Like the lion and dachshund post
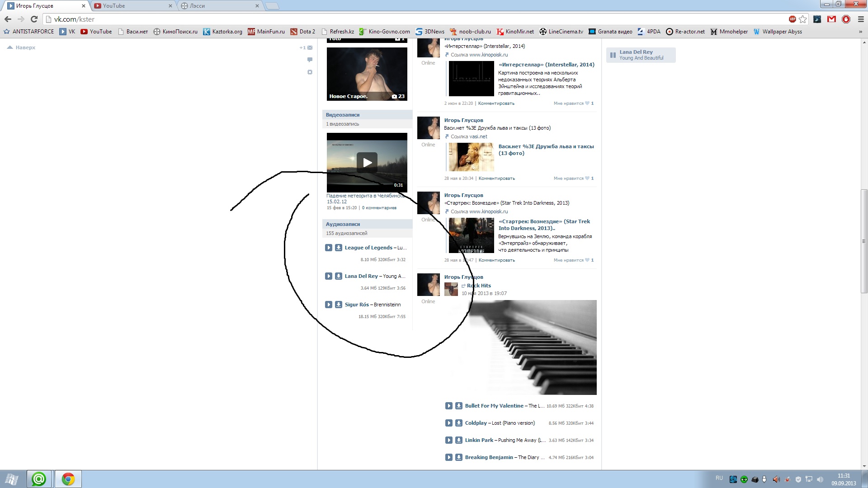The height and width of the screenshot is (488, 868). pyautogui.click(x=573, y=178)
